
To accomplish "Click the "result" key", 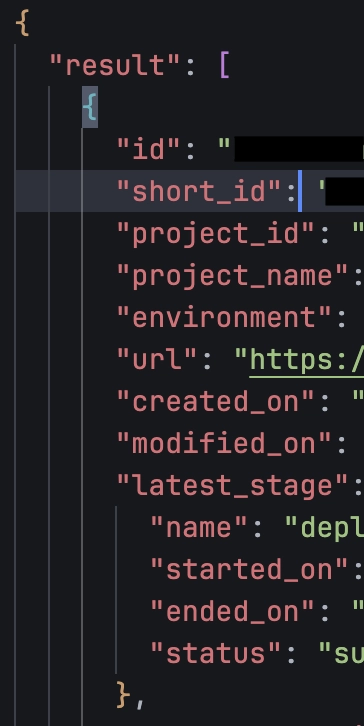I will [x=114, y=66].
